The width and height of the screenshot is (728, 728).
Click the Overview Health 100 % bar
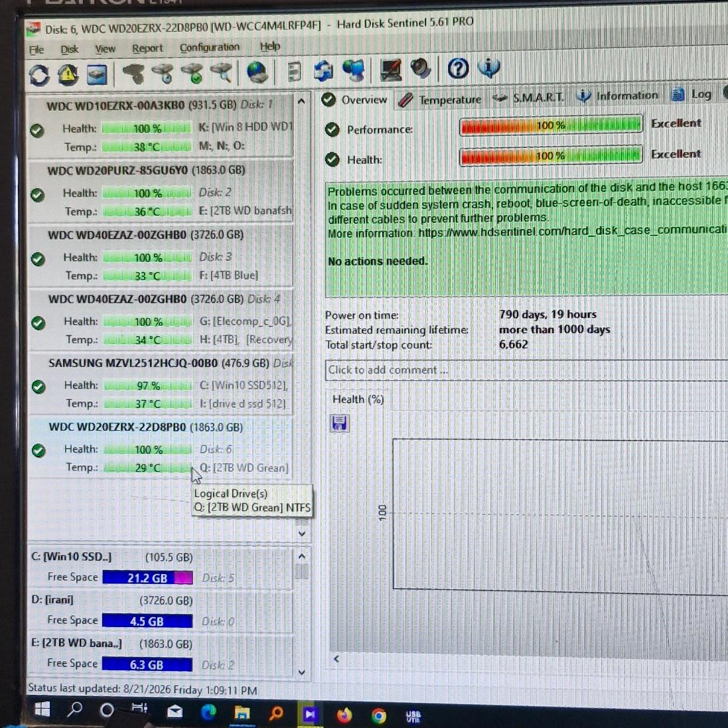click(551, 156)
